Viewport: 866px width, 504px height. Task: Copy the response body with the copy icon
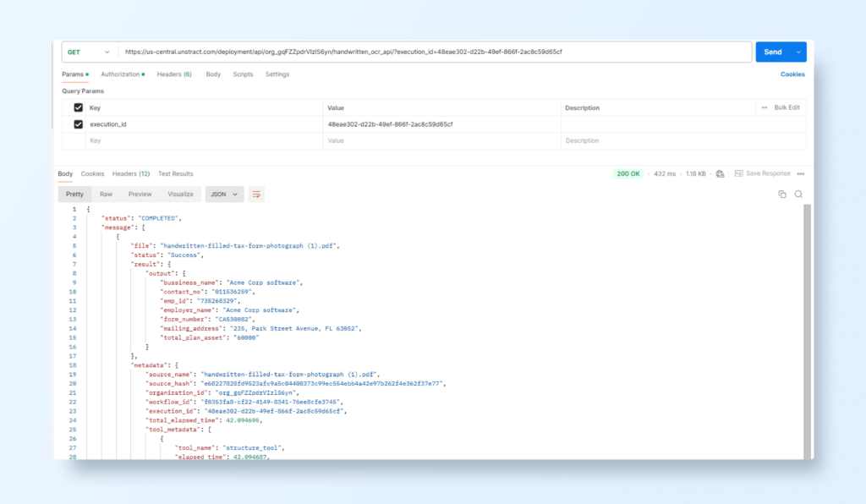click(x=782, y=194)
